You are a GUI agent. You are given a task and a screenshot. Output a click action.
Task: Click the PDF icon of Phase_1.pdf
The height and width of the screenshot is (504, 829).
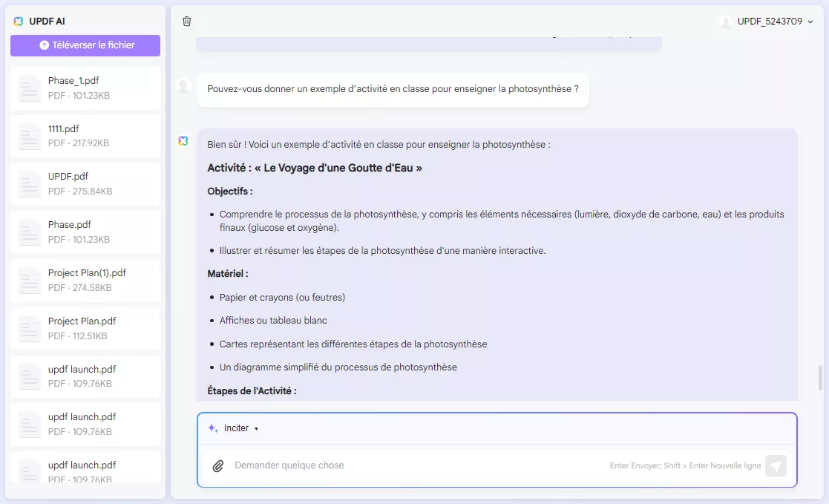point(29,87)
